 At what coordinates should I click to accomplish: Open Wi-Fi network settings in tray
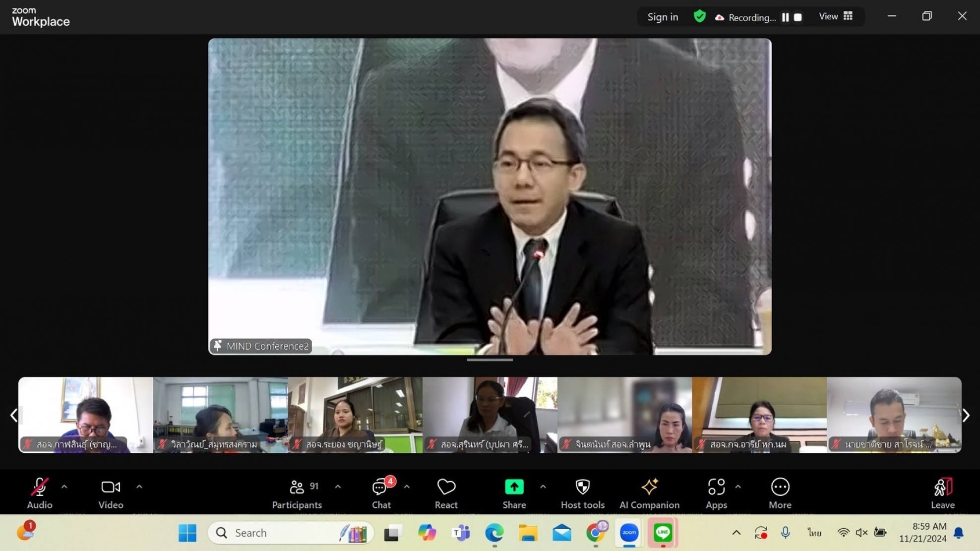pyautogui.click(x=843, y=533)
